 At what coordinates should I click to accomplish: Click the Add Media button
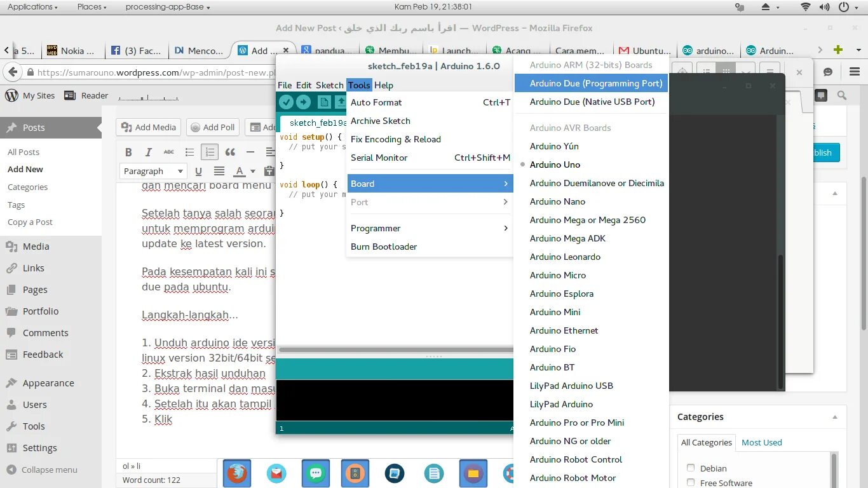(x=149, y=127)
